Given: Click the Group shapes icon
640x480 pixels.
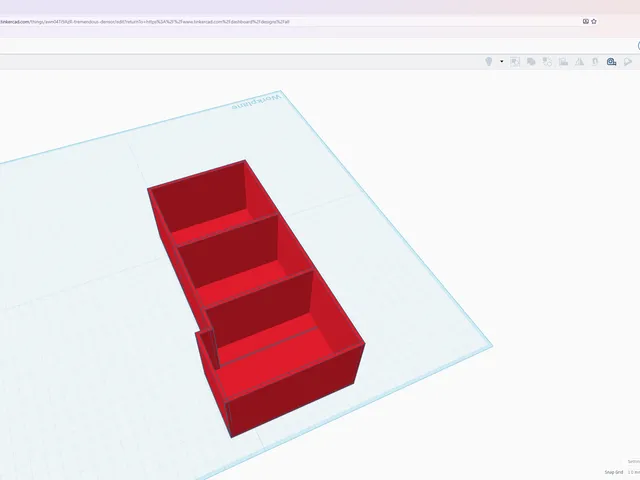Looking at the screenshot, I should pos(531,62).
